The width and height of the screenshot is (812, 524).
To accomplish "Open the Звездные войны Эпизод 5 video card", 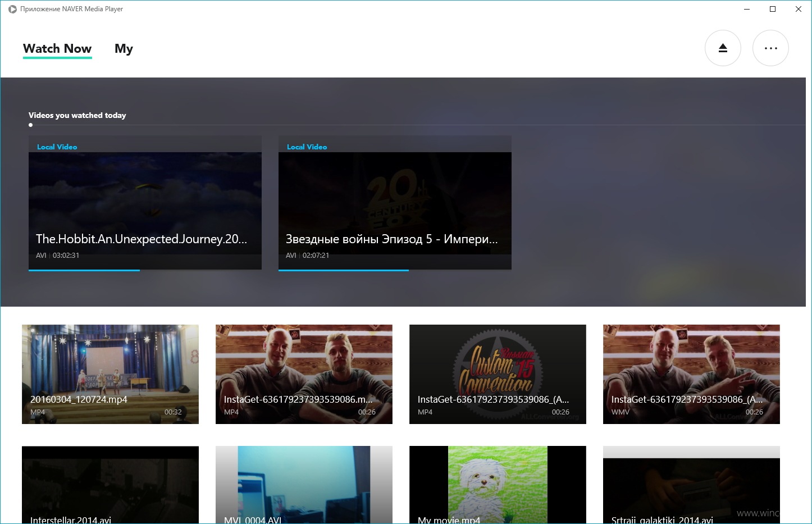I will [395, 203].
